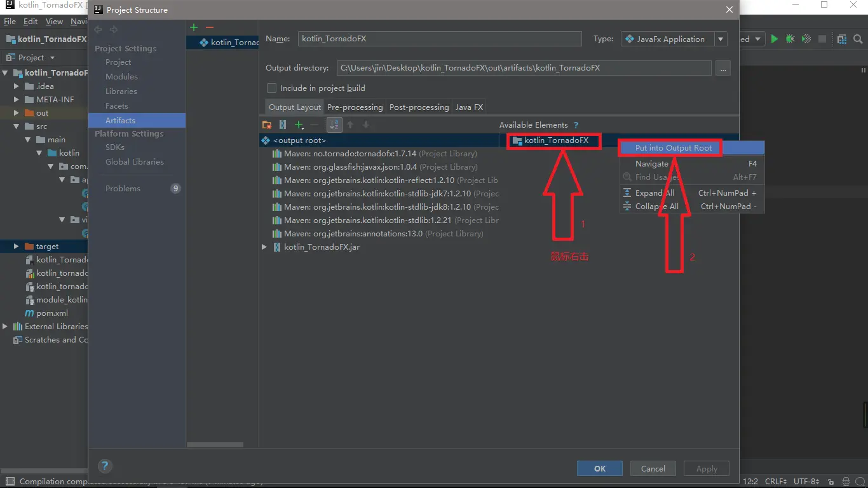Open SDKs under Platform Settings

click(115, 147)
